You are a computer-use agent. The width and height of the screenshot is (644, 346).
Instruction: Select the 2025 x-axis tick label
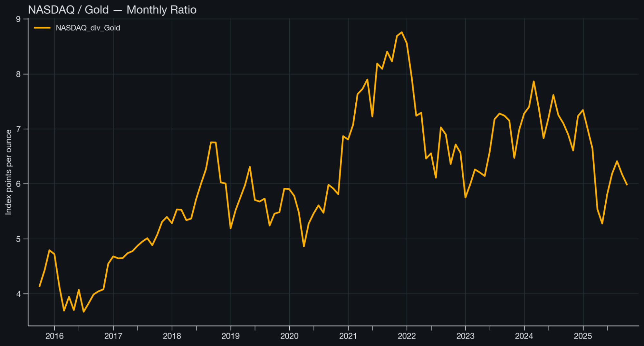(x=583, y=336)
